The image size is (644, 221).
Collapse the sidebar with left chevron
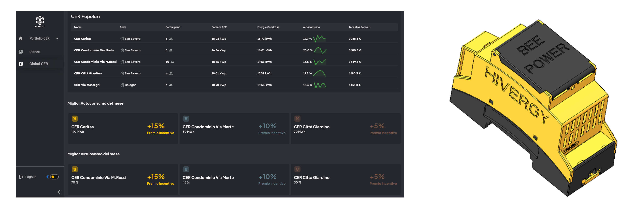coord(59,192)
